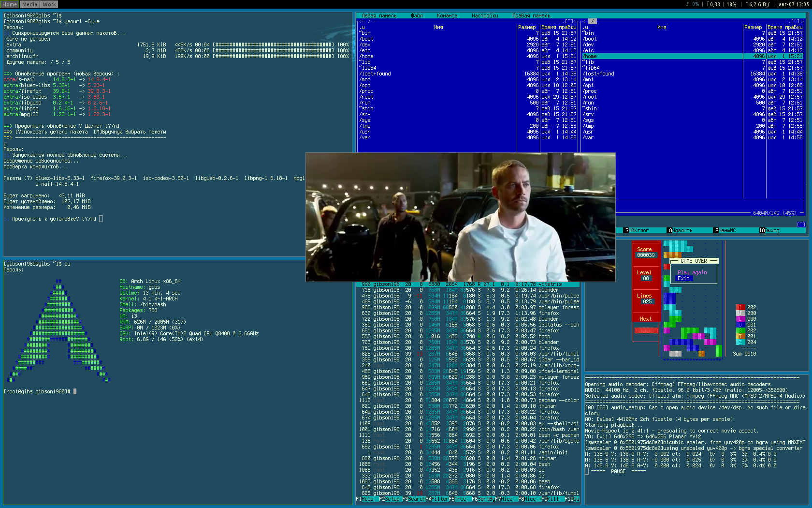The height and width of the screenshot is (508, 812).
Task: Click the root shell prompt cursor
Action: pyautogui.click(x=75, y=391)
